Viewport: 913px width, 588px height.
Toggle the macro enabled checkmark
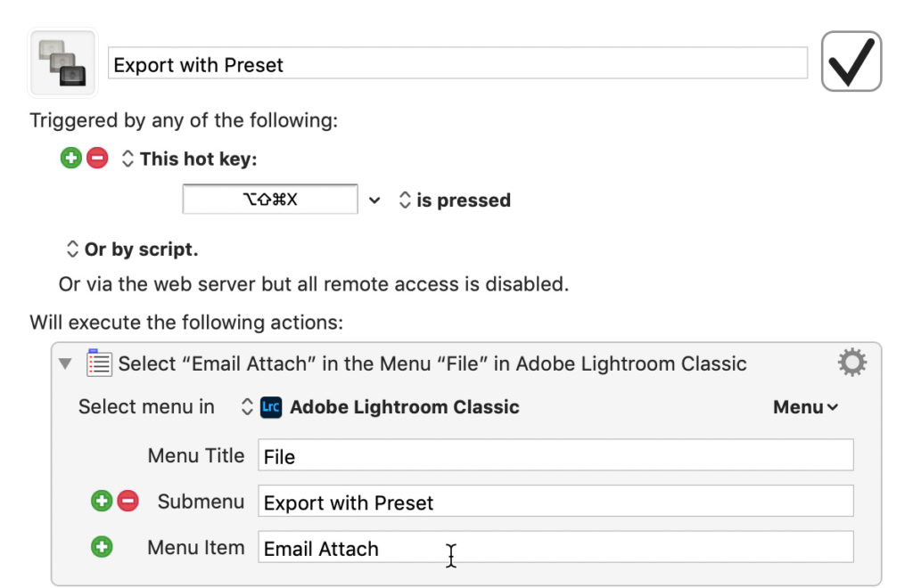point(851,61)
